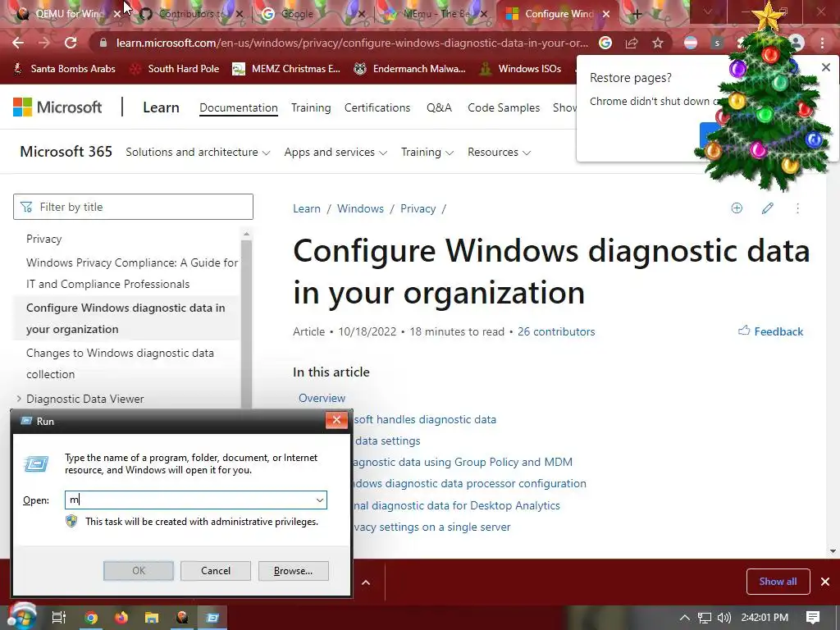The image size is (840, 630).
Task: Open the Q&A menu item
Action: 440,107
